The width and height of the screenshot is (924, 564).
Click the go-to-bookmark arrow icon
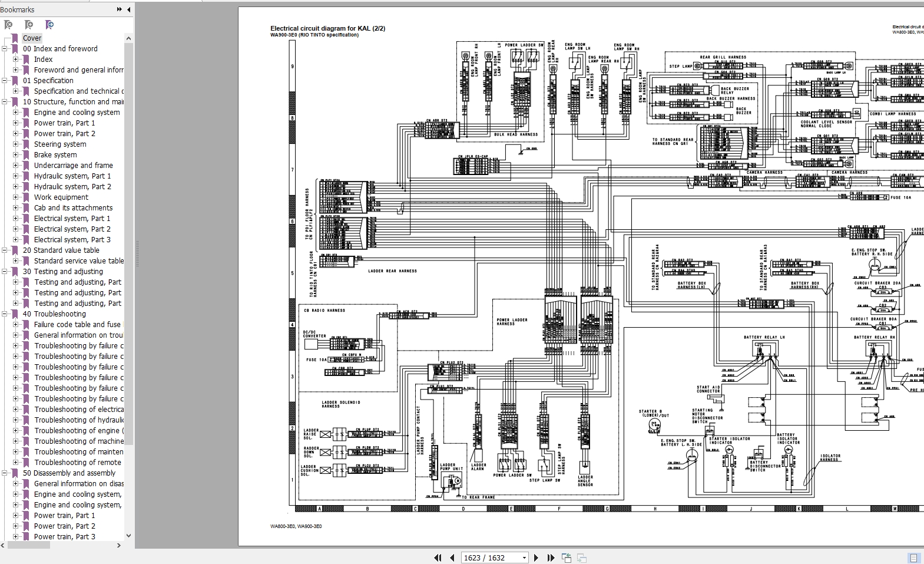click(x=49, y=25)
